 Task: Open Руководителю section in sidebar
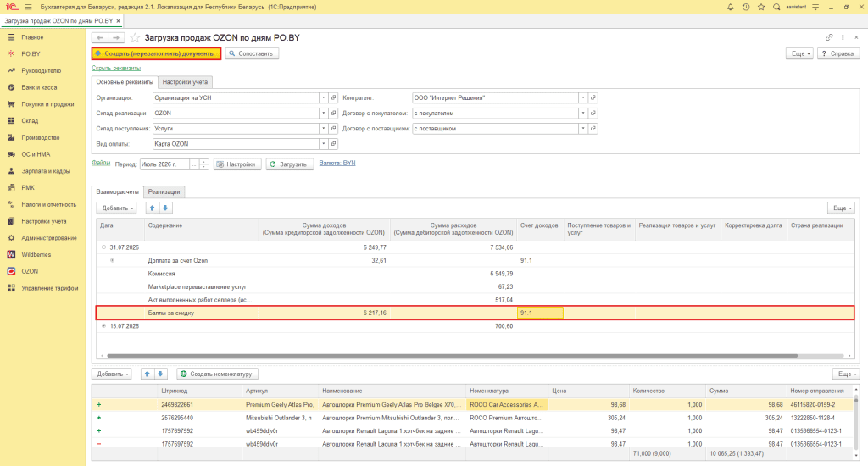[41, 71]
